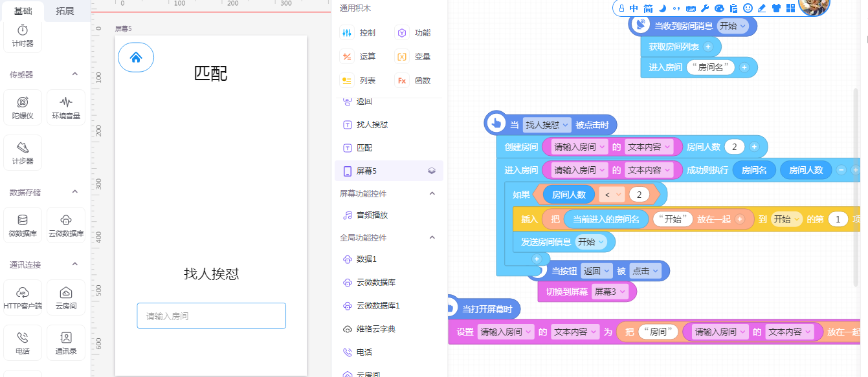Click the lock icon in IME toolbar
Image resolution: width=868 pixels, height=377 pixels.
tap(622, 8)
